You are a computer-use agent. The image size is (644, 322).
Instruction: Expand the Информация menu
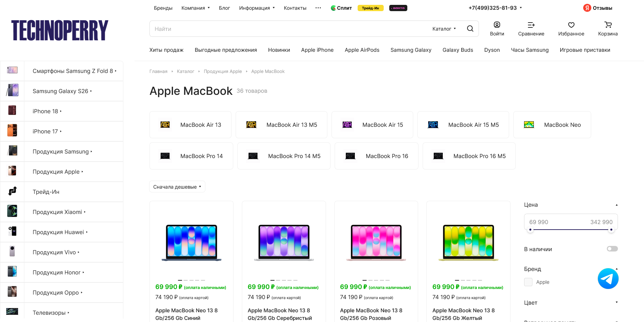point(257,8)
